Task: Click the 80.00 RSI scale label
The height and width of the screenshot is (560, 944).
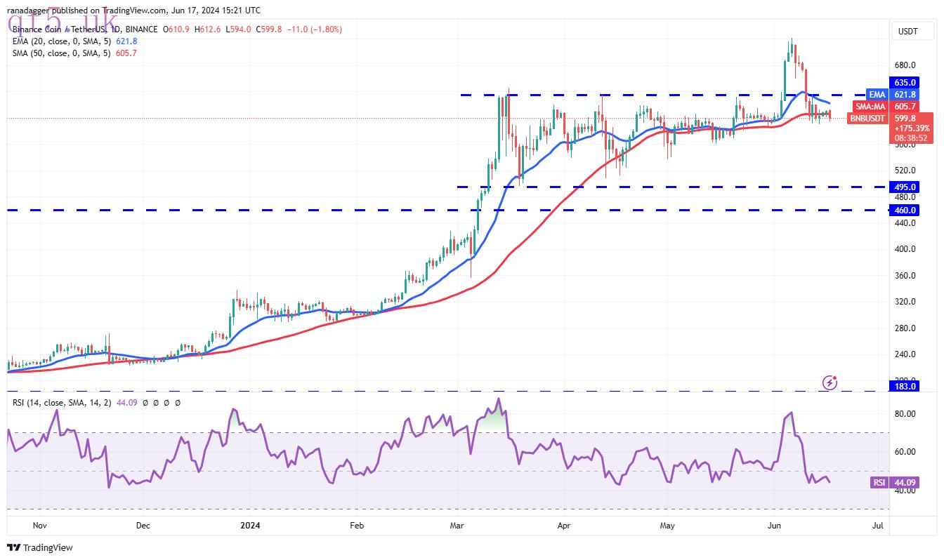Action: click(906, 414)
